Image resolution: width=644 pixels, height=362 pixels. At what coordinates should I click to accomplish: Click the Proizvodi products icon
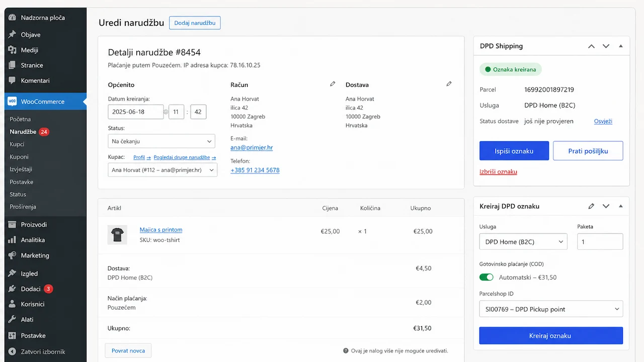pos(13,225)
